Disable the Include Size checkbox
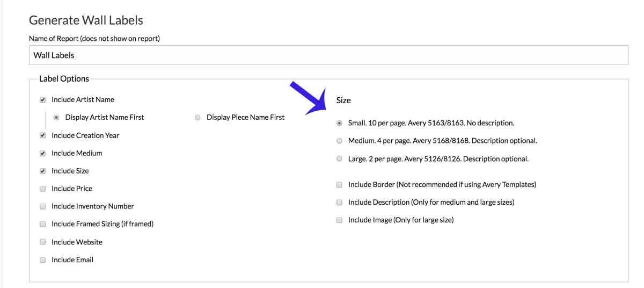This screenshot has height=288, width=644. (43, 171)
